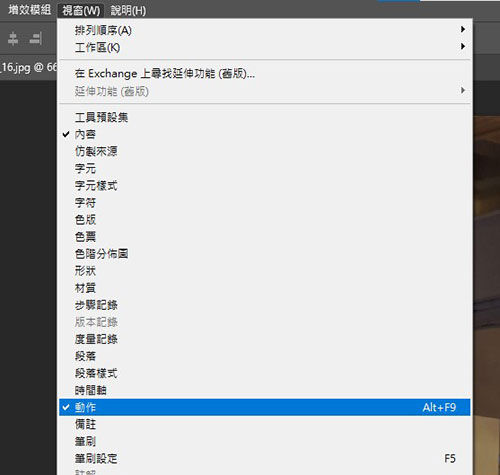Show the 色階分佈圖 histogram panel
The height and width of the screenshot is (475, 500).
264,254
